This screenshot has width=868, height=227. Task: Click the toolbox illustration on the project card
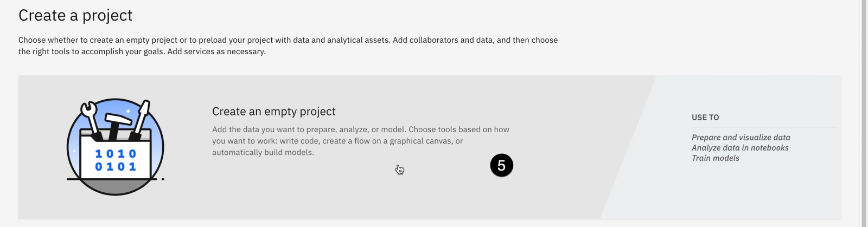tap(115, 147)
